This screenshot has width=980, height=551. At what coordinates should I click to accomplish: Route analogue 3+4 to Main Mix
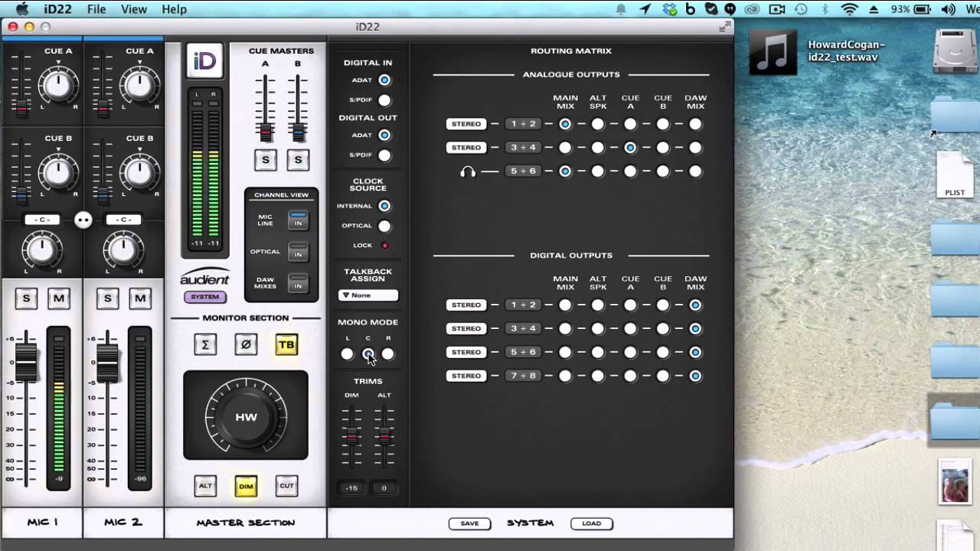(565, 148)
